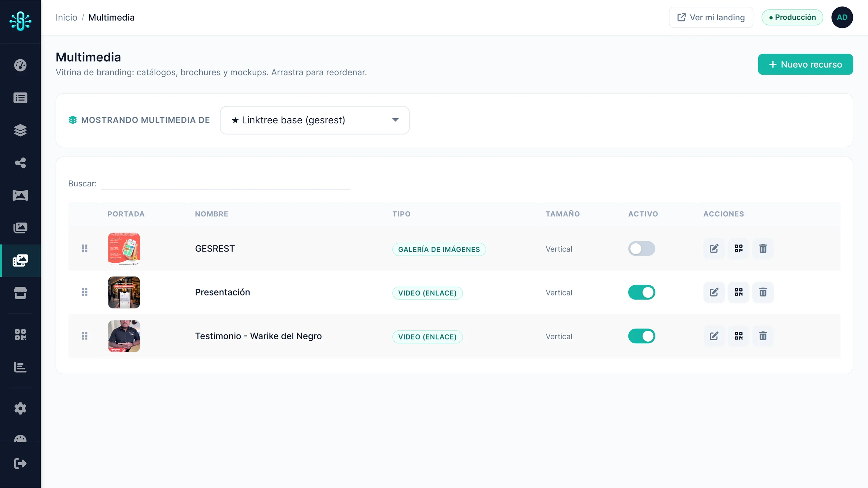Disable the Presentación active toggle
Image resolution: width=868 pixels, height=488 pixels.
[642, 292]
